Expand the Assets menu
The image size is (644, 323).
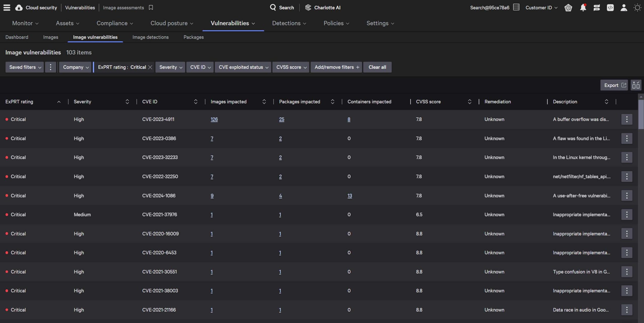pos(67,23)
